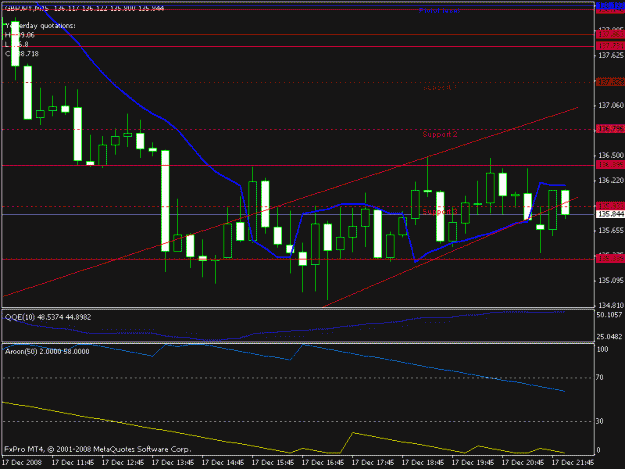Image resolution: width=625 pixels, height=469 pixels.
Task: Click time axis label '17 Dec 2008'
Action: point(22,462)
